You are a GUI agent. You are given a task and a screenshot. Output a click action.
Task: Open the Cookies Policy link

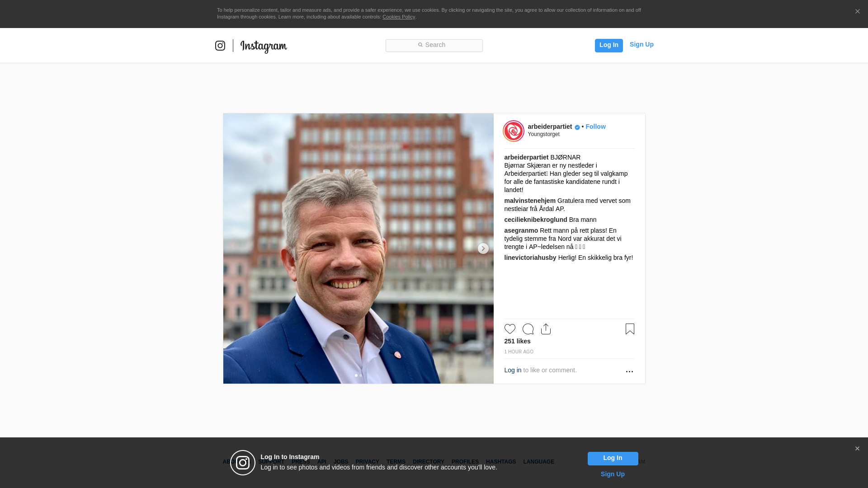[399, 17]
